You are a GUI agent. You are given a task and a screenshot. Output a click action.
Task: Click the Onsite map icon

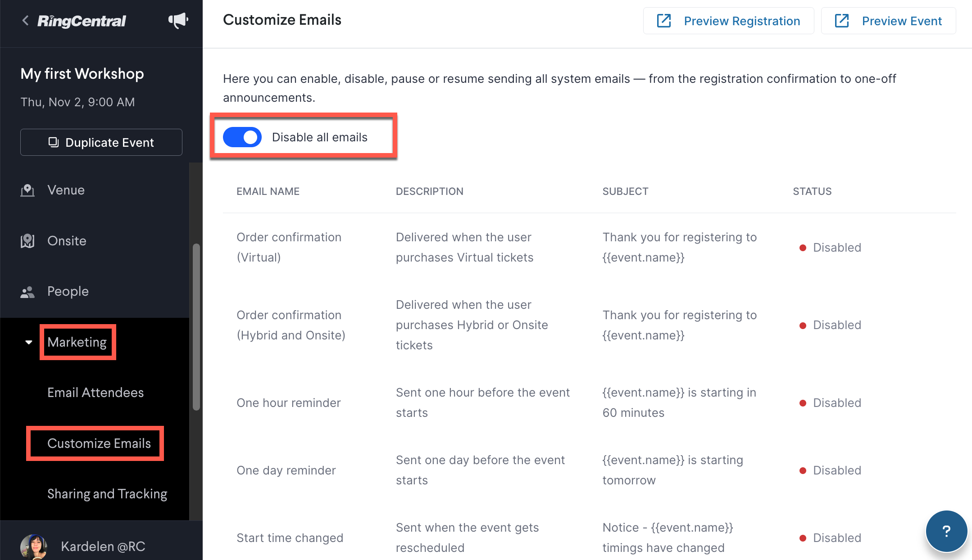[27, 241]
